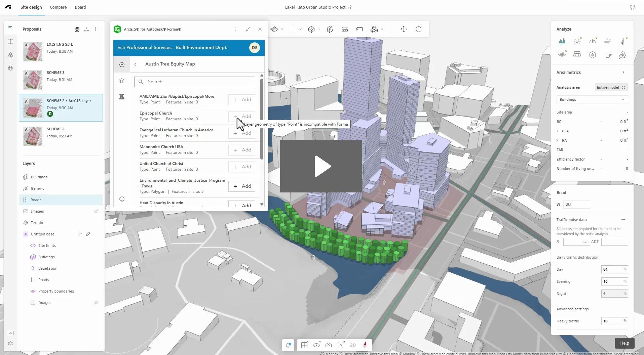644x355 pixels.
Task: Toggle 2D view mode
Action: (x=353, y=345)
